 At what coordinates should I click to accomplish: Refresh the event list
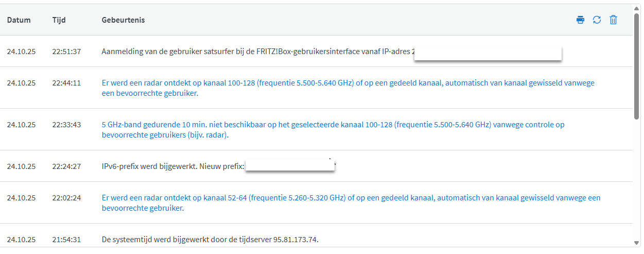(x=597, y=20)
